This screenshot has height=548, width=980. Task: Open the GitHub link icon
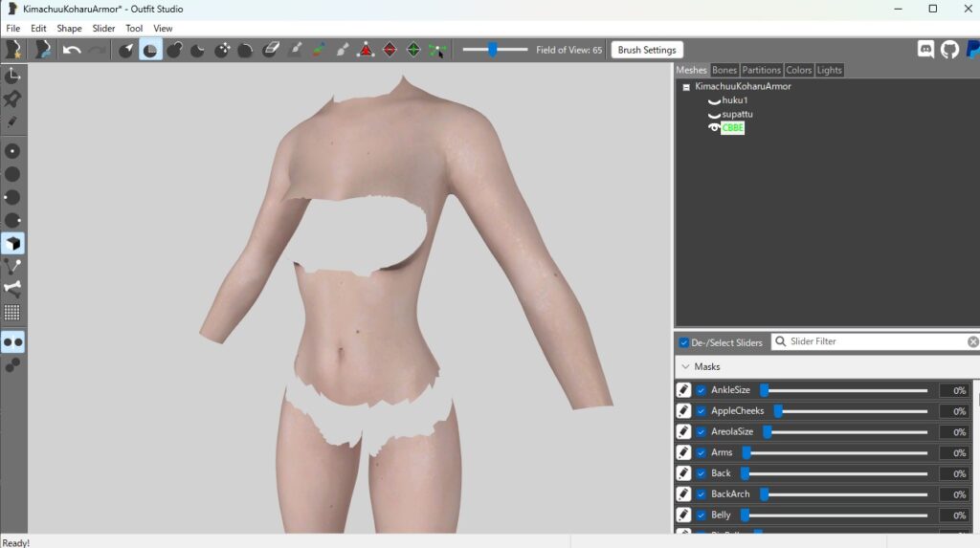pos(949,50)
